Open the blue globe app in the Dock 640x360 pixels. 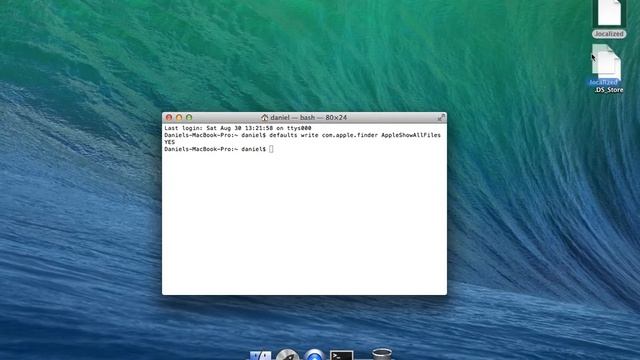pos(314,355)
